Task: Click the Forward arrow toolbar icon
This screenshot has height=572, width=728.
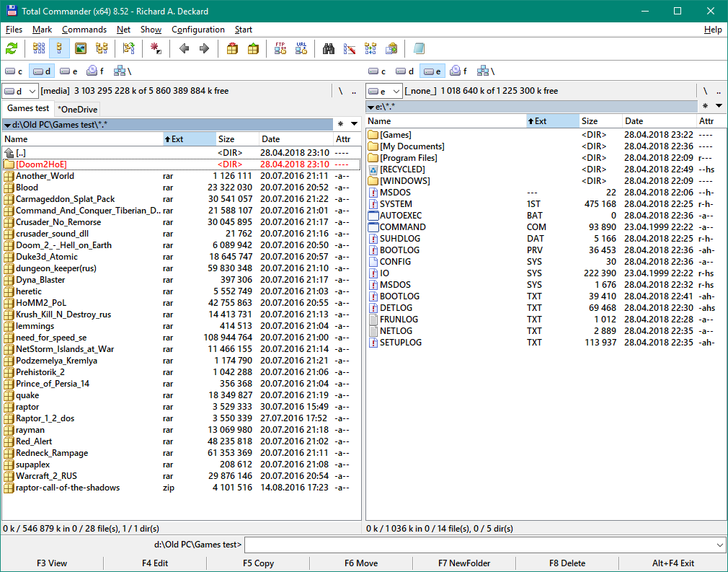Action: (204, 49)
